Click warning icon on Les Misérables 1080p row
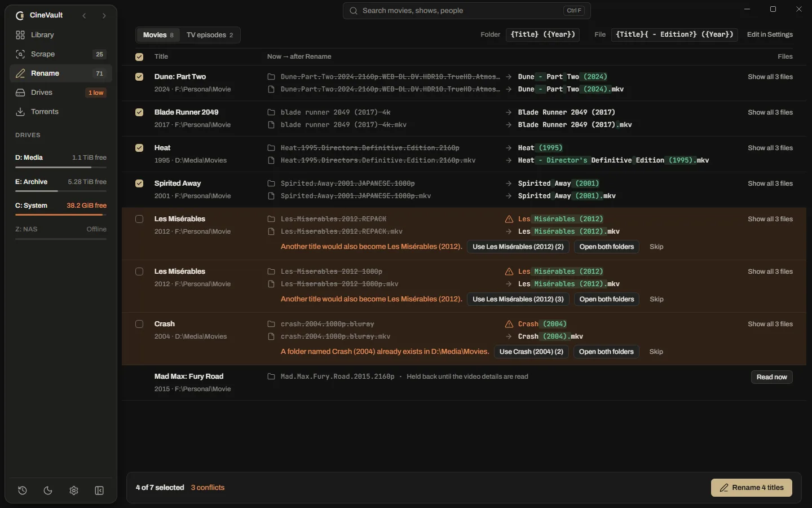 pyautogui.click(x=509, y=271)
